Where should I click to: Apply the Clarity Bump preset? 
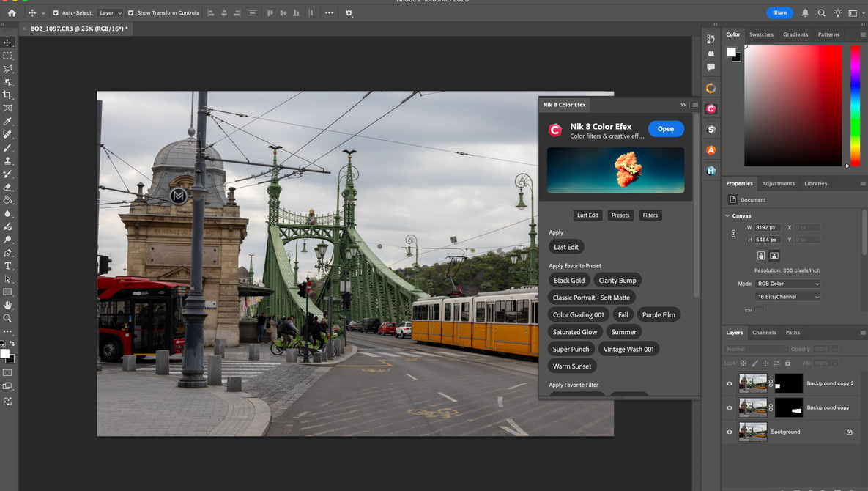617,281
